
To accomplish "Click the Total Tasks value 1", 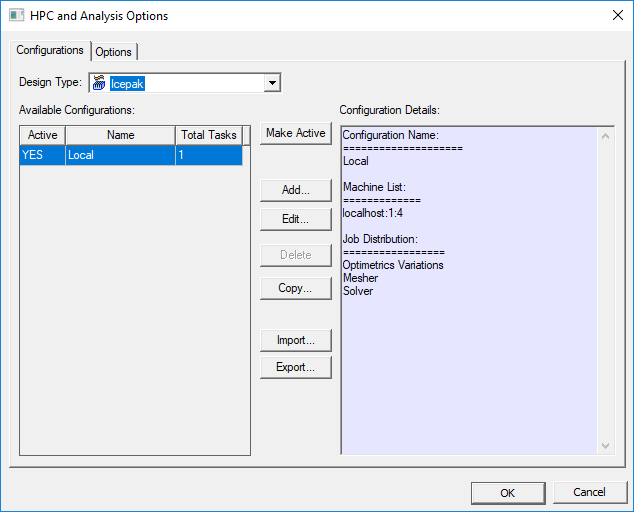I will 209,155.
